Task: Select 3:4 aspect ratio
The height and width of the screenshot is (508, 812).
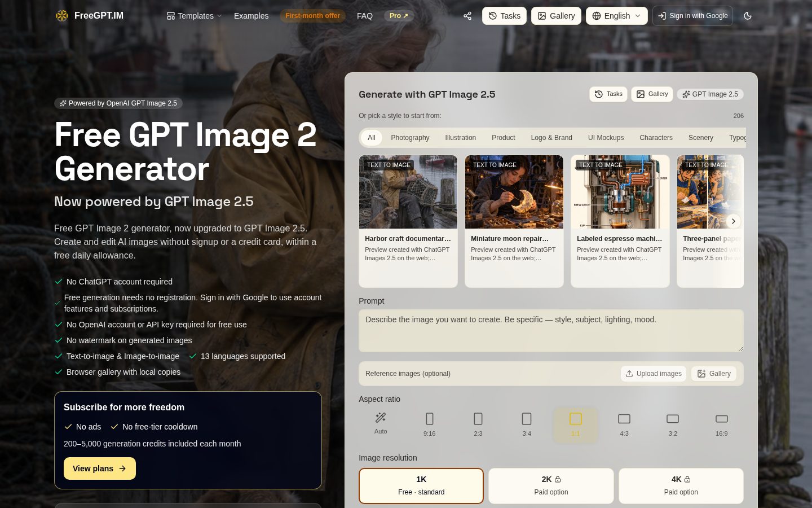Action: pos(527,424)
